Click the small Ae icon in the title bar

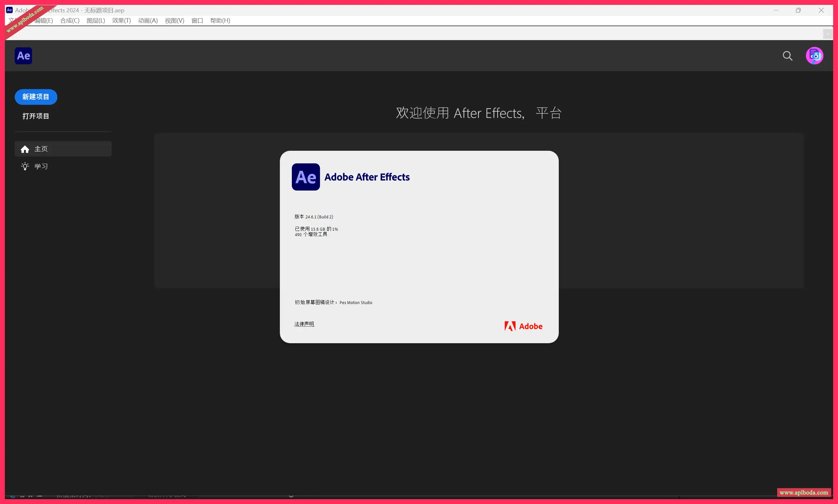click(9, 10)
